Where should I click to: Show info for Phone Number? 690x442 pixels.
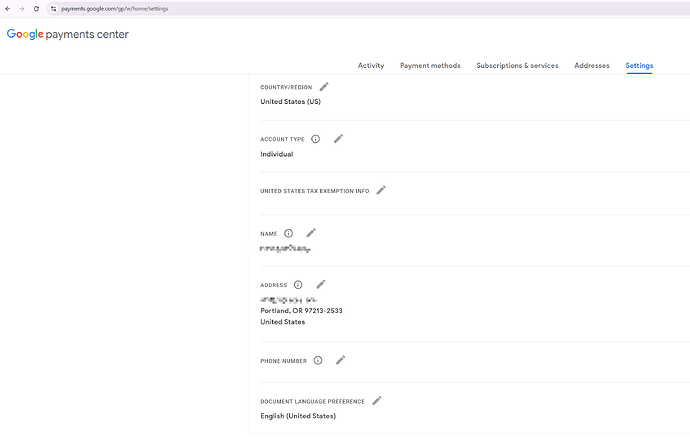(x=318, y=361)
